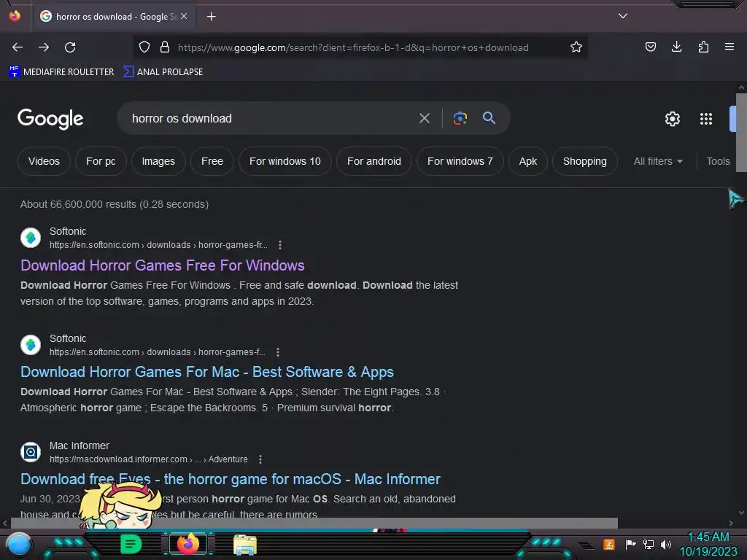
Task: Bookmark this page with star icon
Action: pos(576,47)
